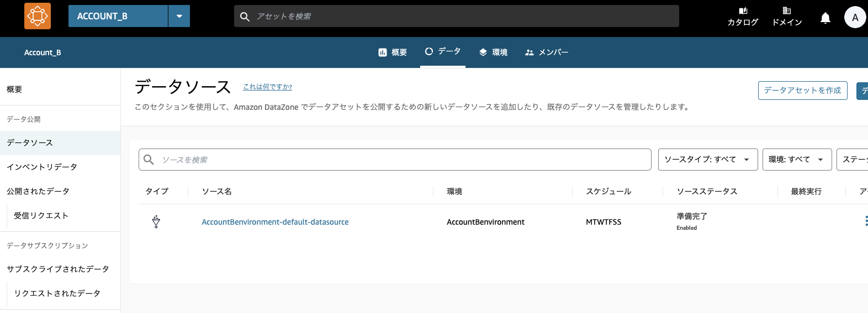
Task: Open the row actions three-dot menu
Action: click(866, 221)
